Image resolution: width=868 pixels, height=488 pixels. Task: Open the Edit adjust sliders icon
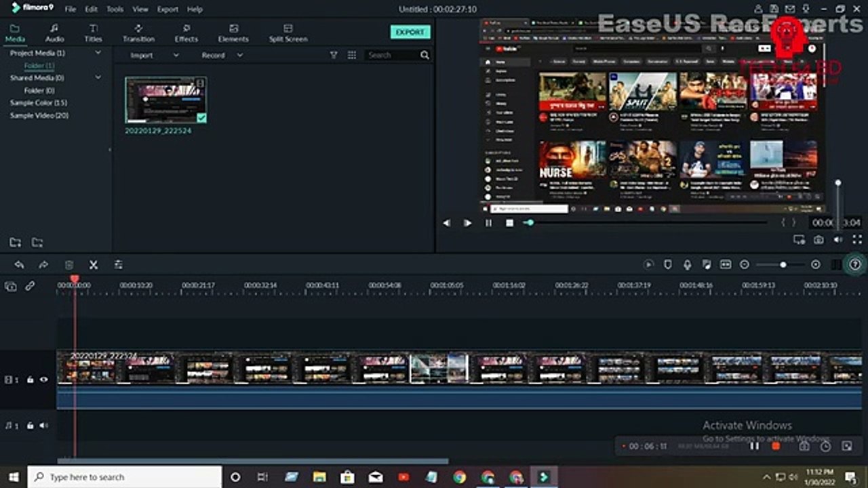coord(118,265)
